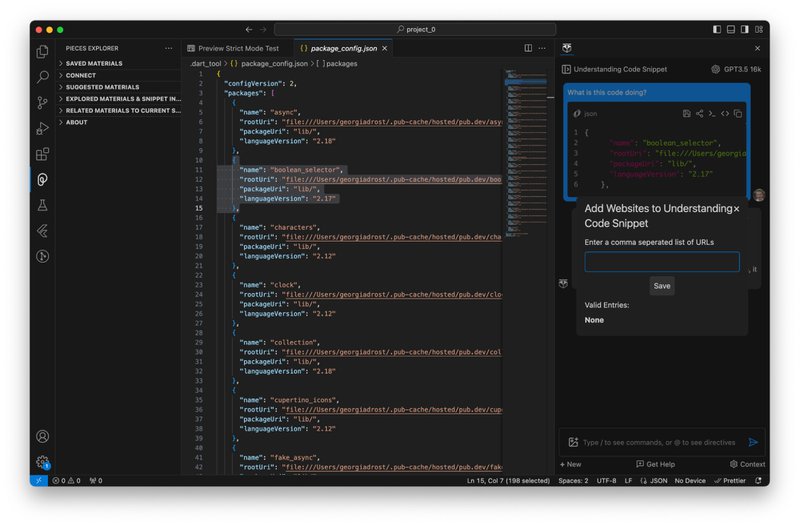Focus the Copilot chat message input
800x526 pixels.
659,442
